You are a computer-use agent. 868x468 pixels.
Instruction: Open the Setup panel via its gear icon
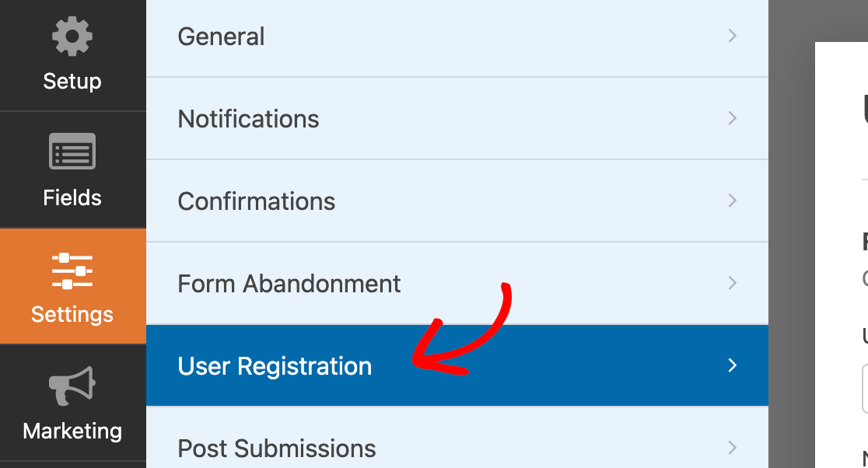tap(72, 36)
